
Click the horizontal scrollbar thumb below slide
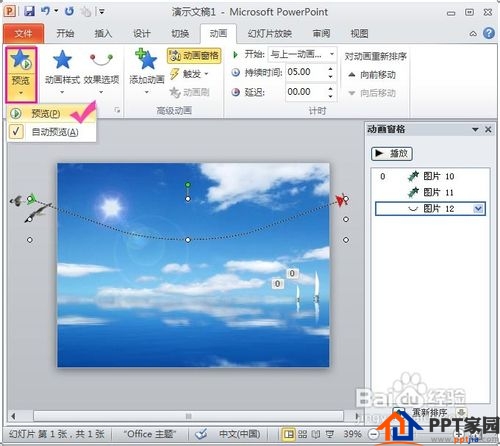tap(188, 416)
